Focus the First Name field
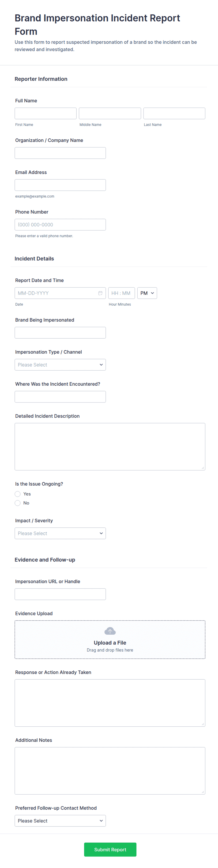Image resolution: width=218 pixels, height=868 pixels. [45, 113]
